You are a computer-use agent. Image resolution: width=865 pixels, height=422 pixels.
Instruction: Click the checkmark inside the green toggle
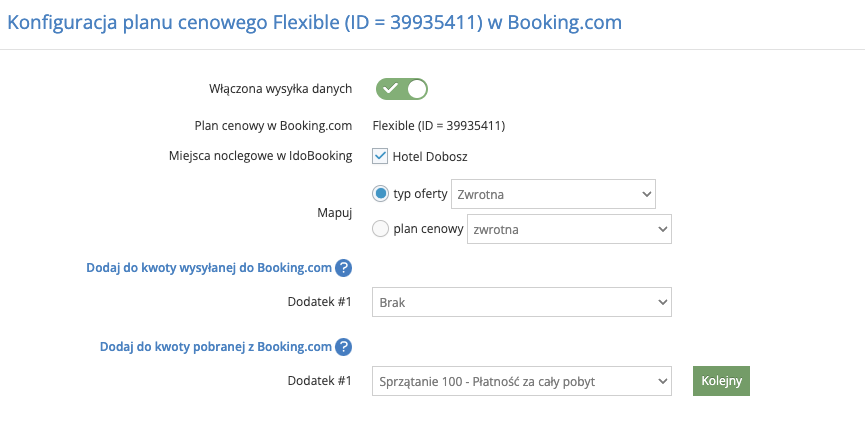391,88
